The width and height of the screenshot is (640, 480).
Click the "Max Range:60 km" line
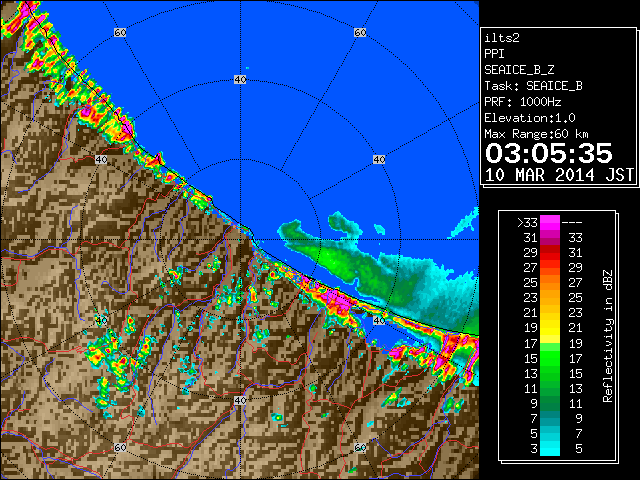click(x=536, y=134)
